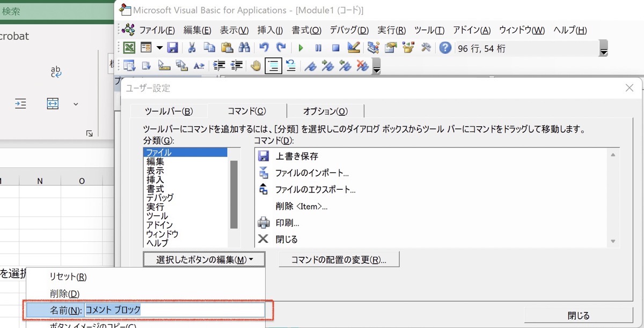This screenshot has width=644, height=328.
Task: Switch to the ツールバー tab
Action: pyautogui.click(x=169, y=111)
